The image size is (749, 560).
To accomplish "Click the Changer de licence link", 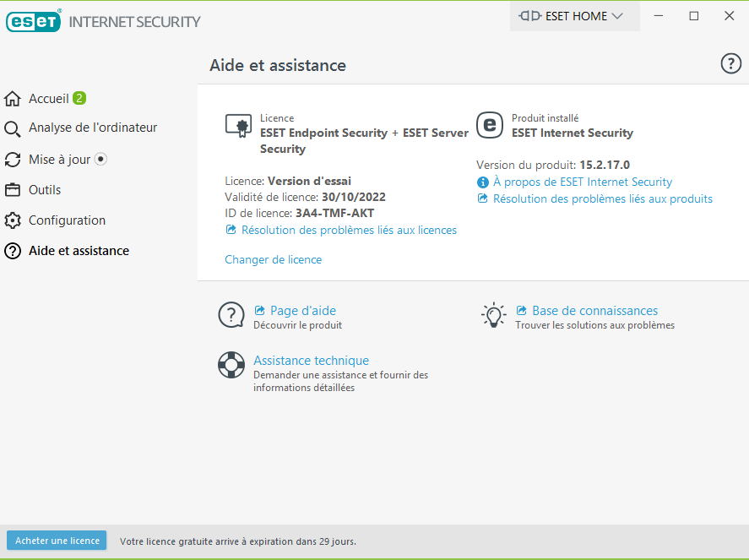I will [x=274, y=259].
